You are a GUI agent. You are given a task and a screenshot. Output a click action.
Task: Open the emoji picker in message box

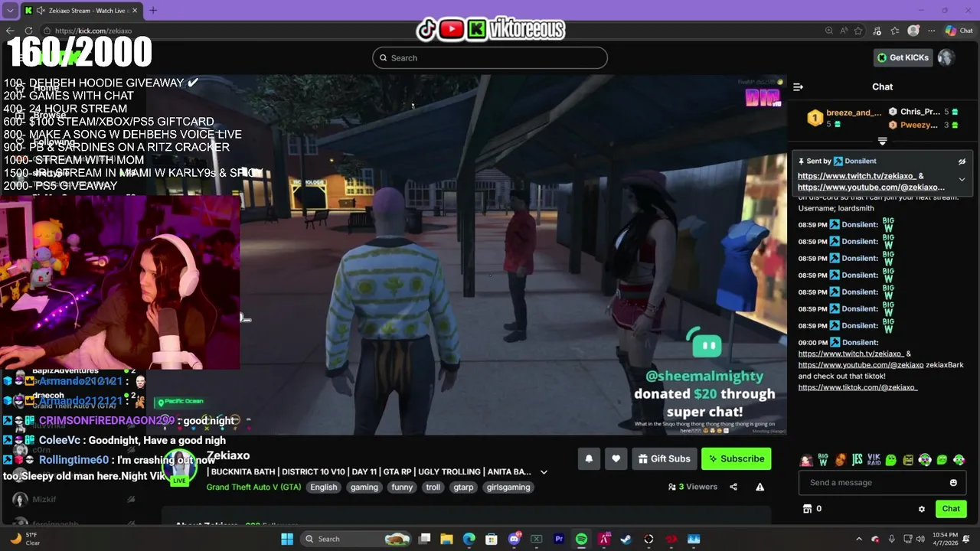pyautogui.click(x=953, y=483)
